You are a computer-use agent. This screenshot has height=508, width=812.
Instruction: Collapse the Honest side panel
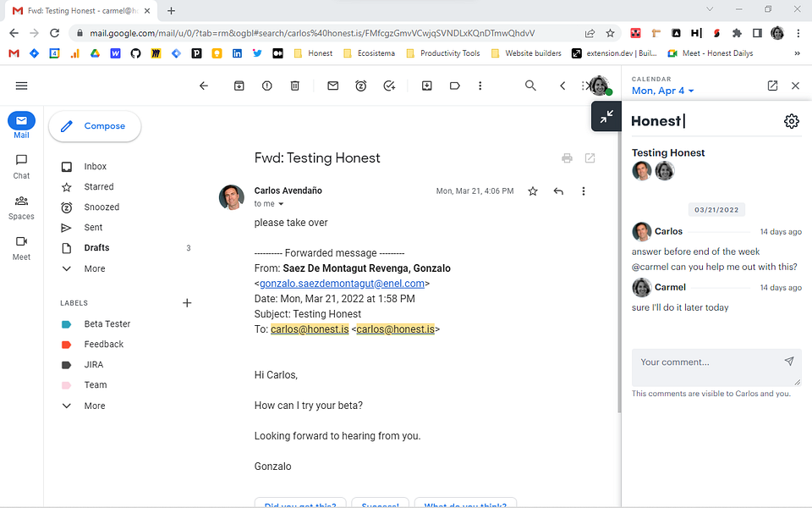coord(606,117)
